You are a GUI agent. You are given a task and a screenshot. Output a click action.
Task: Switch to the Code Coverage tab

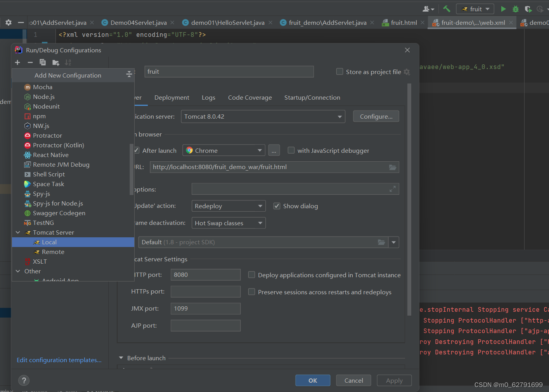(x=250, y=98)
